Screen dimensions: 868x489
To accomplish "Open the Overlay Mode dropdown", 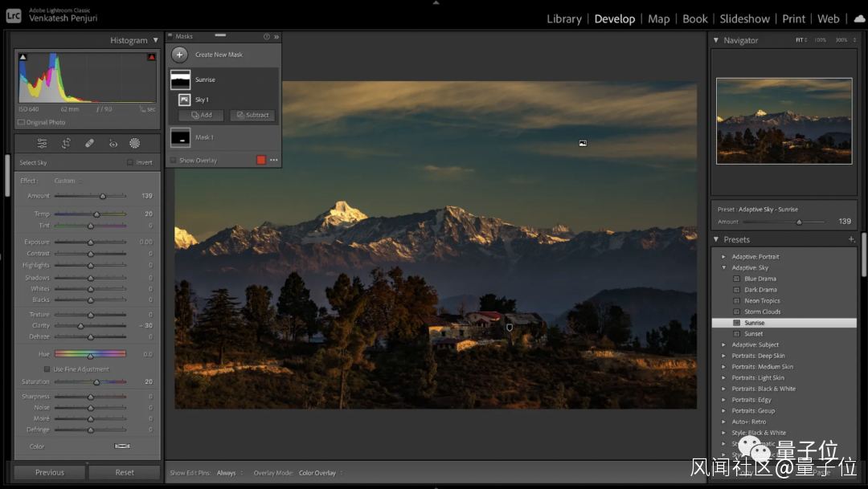I will click(x=318, y=473).
